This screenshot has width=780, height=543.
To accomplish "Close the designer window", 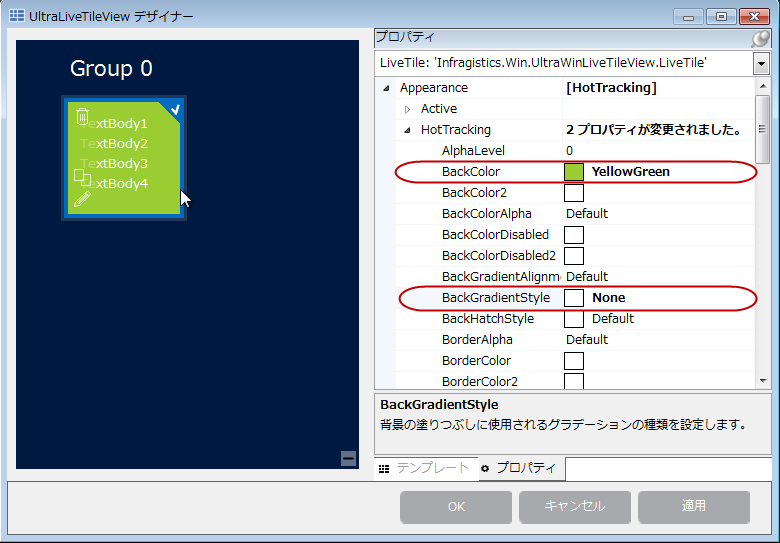I will click(x=754, y=16).
